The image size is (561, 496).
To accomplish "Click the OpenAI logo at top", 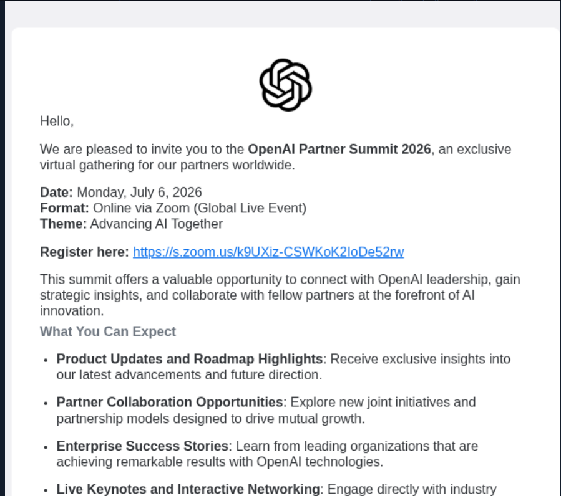I will click(x=286, y=85).
